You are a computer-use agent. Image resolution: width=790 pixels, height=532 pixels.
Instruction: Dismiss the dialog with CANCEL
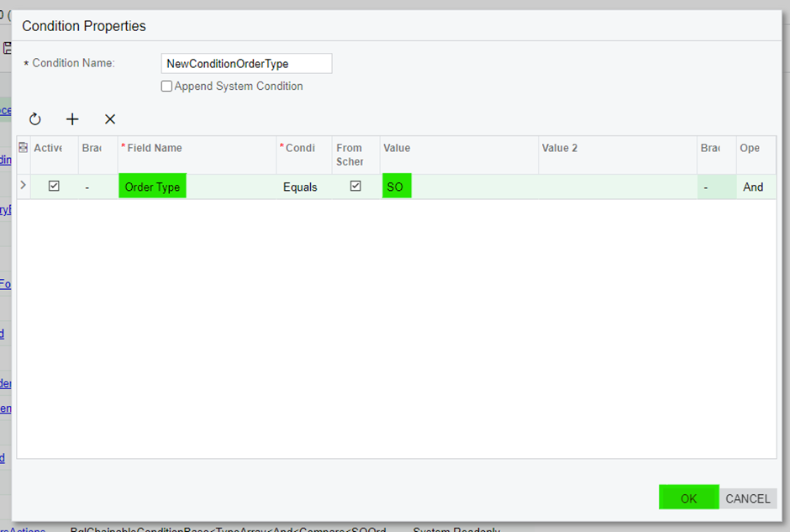(x=747, y=498)
